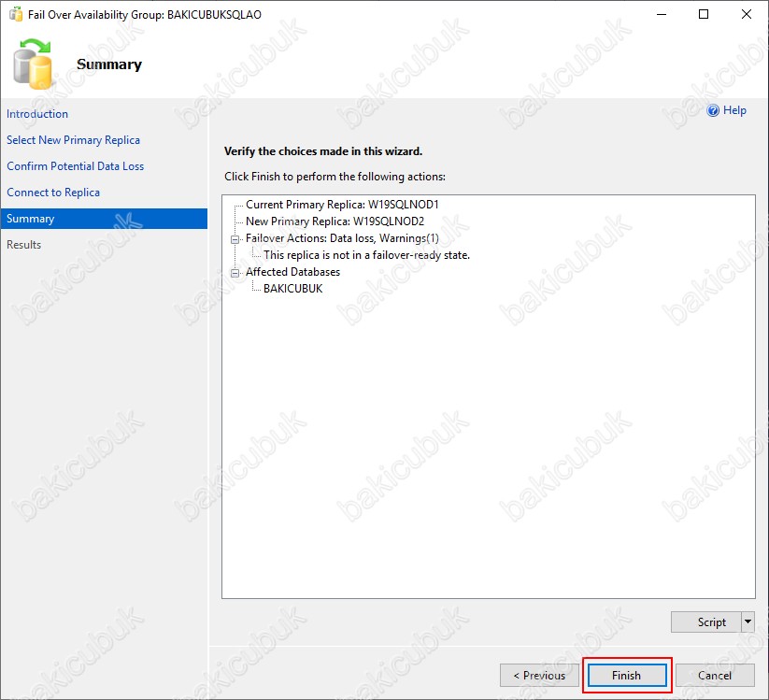The width and height of the screenshot is (769, 700).
Task: Cancel the failover wizard
Action: tap(715, 676)
